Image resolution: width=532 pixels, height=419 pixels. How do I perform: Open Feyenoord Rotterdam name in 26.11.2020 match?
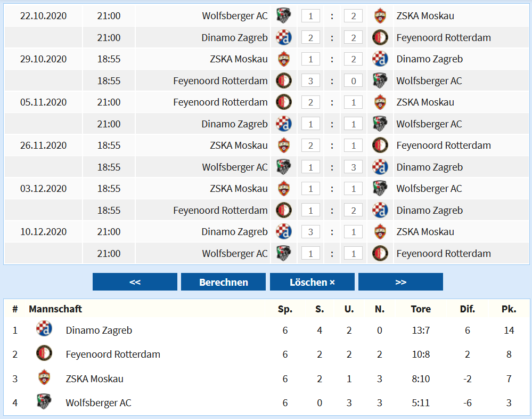click(444, 146)
